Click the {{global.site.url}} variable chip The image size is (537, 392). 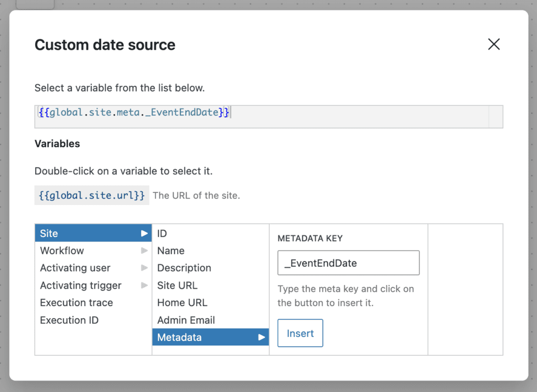92,195
